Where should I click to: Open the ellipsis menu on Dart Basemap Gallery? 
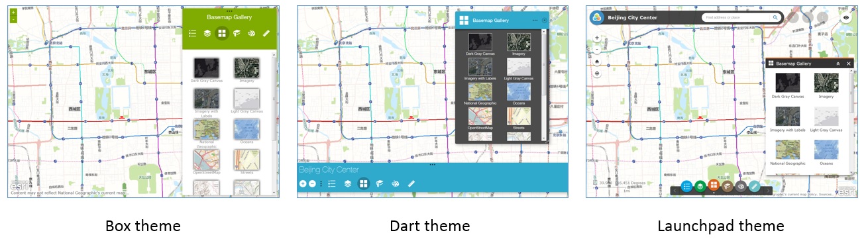click(x=534, y=21)
